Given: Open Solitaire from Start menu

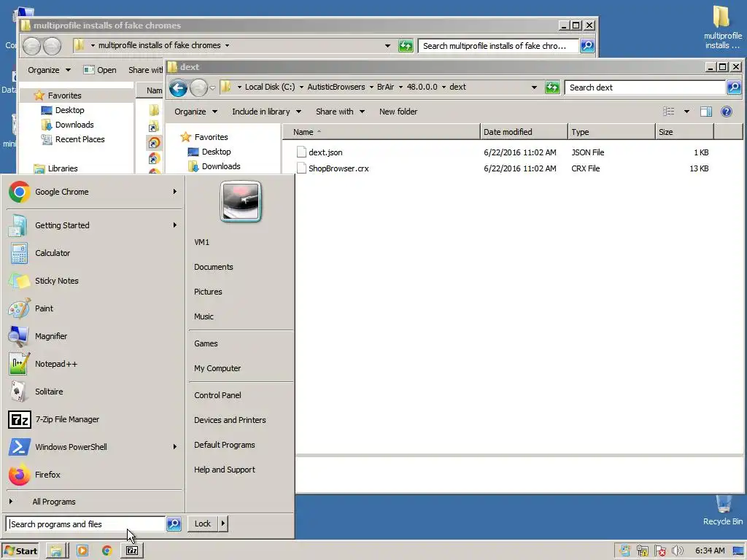Looking at the screenshot, I should click(x=94, y=392).
